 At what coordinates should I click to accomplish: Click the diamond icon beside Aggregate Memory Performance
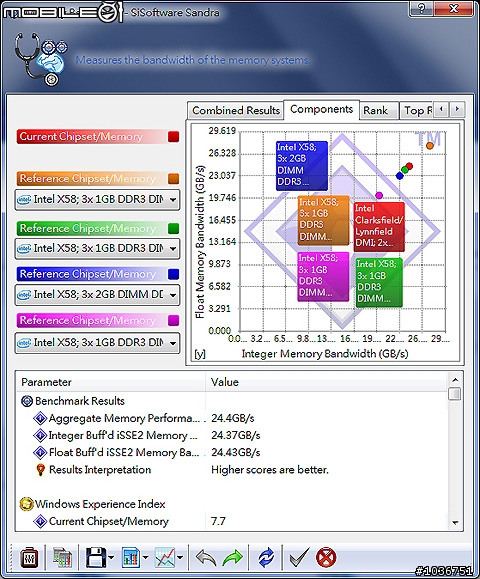40,418
